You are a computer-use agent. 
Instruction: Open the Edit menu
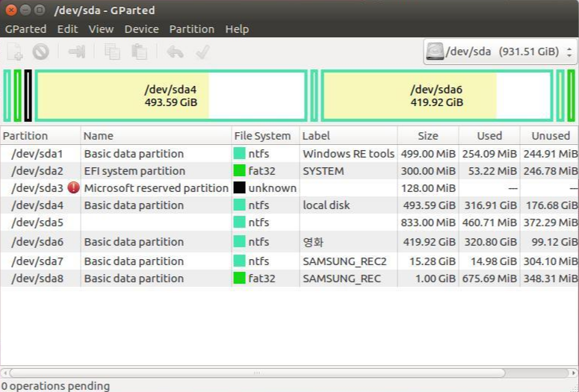click(x=67, y=29)
